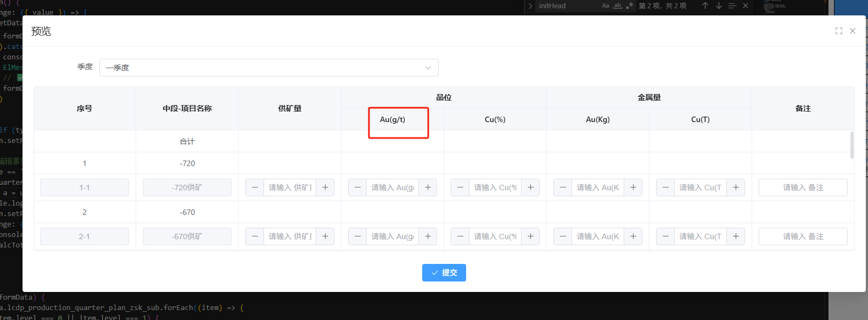The image size is (868, 320).
Task: Decrease Cu(T) value in row 2-1
Action: coord(665,236)
